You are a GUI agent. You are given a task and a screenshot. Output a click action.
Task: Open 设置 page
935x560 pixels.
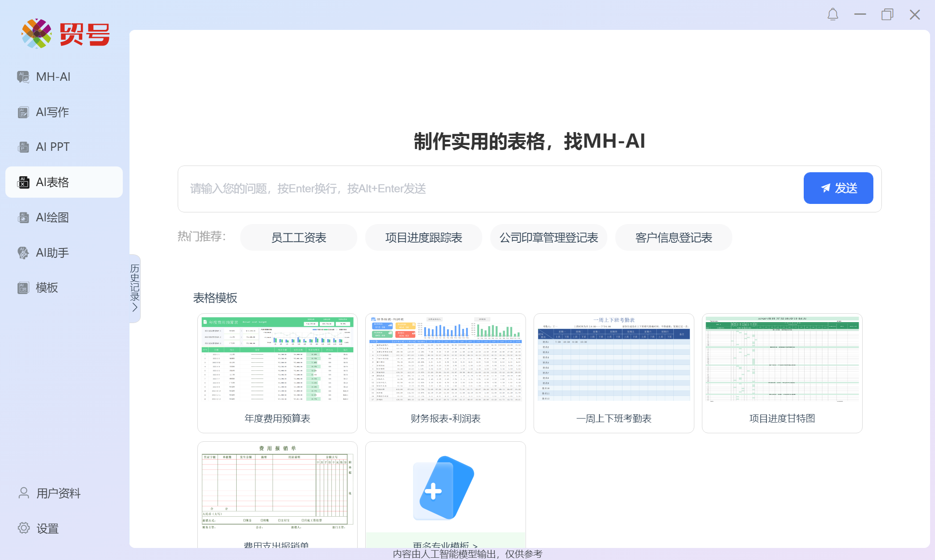pos(64,528)
